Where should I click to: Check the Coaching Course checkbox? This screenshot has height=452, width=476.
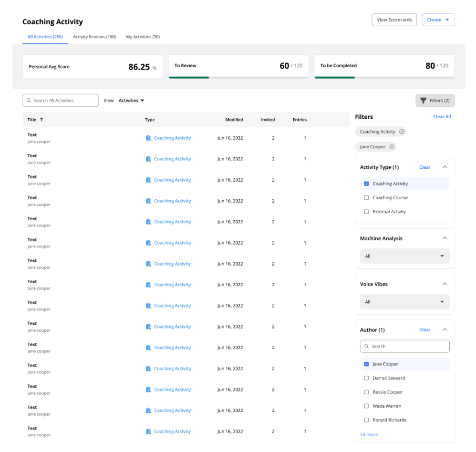366,197
